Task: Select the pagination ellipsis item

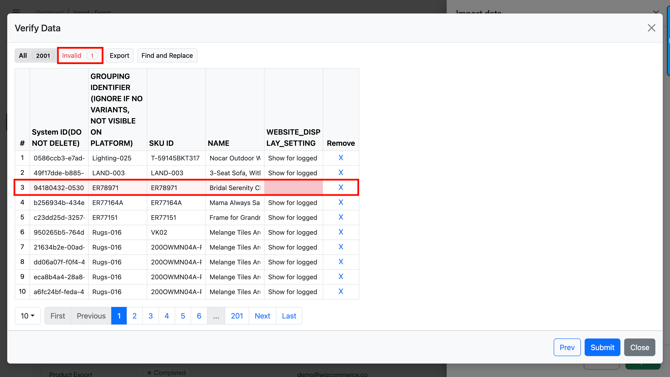Action: click(216, 316)
